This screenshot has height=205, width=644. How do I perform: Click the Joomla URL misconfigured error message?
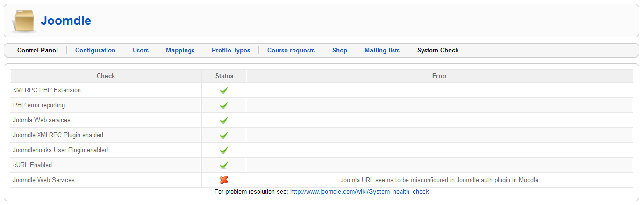(x=439, y=180)
